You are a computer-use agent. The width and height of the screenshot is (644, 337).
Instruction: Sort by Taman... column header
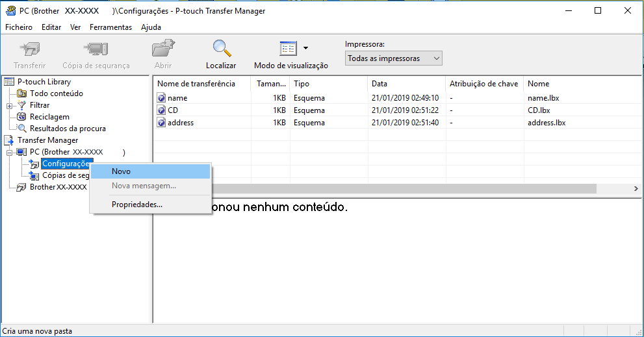(x=270, y=84)
